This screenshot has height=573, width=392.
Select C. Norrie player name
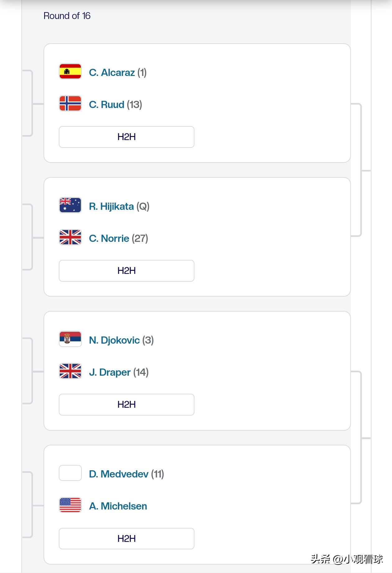109,238
